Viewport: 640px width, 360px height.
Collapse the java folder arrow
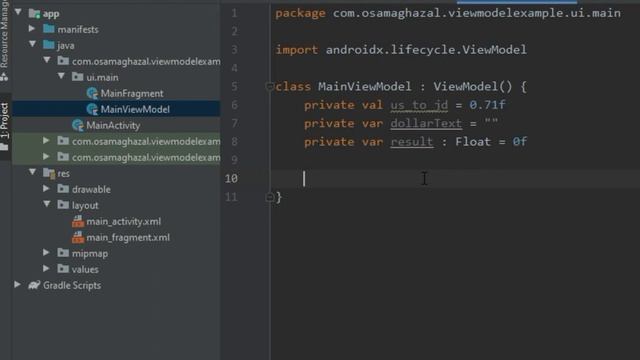click(33, 44)
